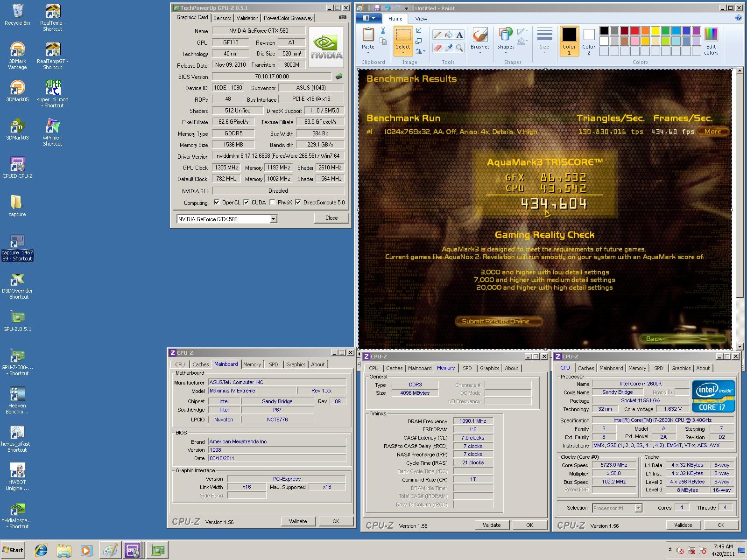The height and width of the screenshot is (560, 747).
Task: Select the 3DMark Vantage desktop icon
Action: [x=17, y=56]
